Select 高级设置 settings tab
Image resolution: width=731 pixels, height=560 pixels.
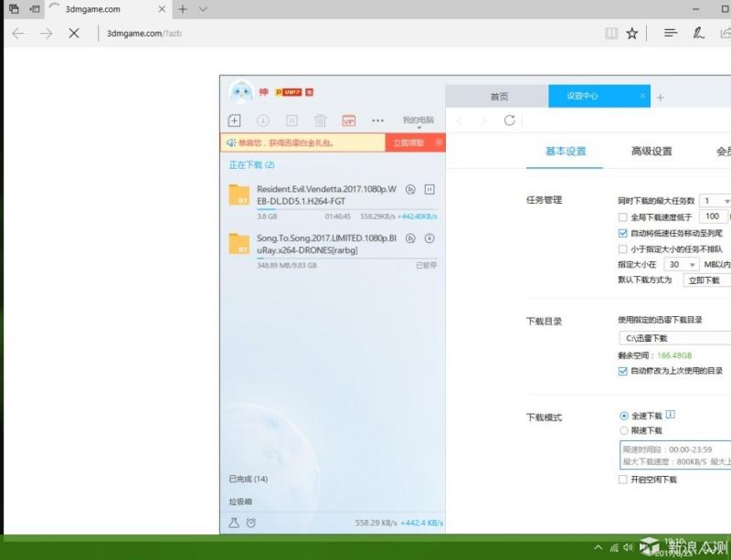652,151
